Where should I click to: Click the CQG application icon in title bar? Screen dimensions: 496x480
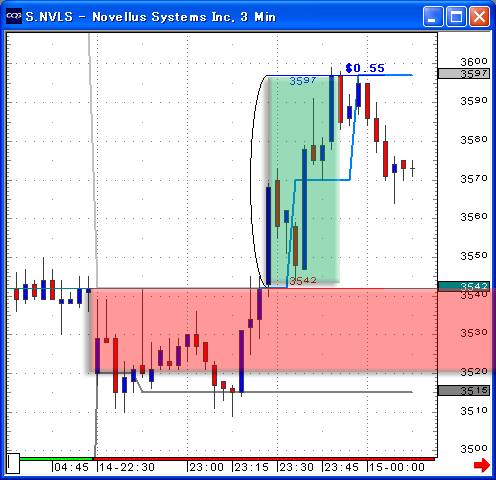14,16
